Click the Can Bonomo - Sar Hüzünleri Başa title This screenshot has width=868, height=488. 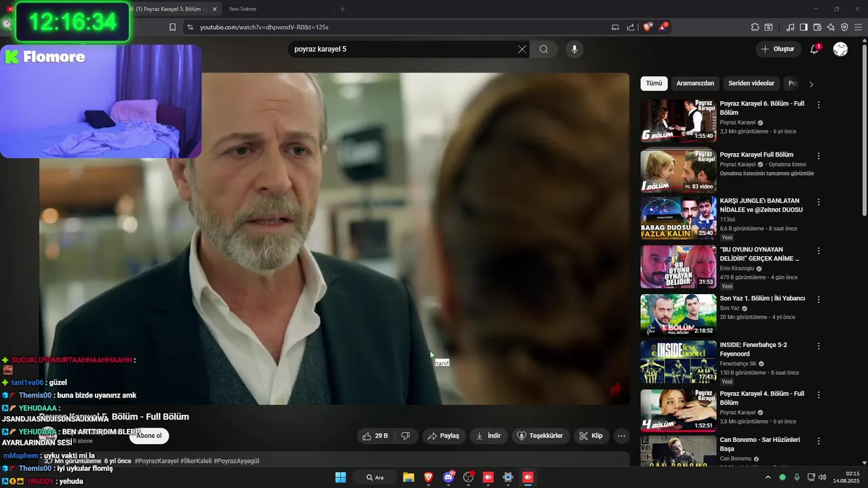[759, 444]
